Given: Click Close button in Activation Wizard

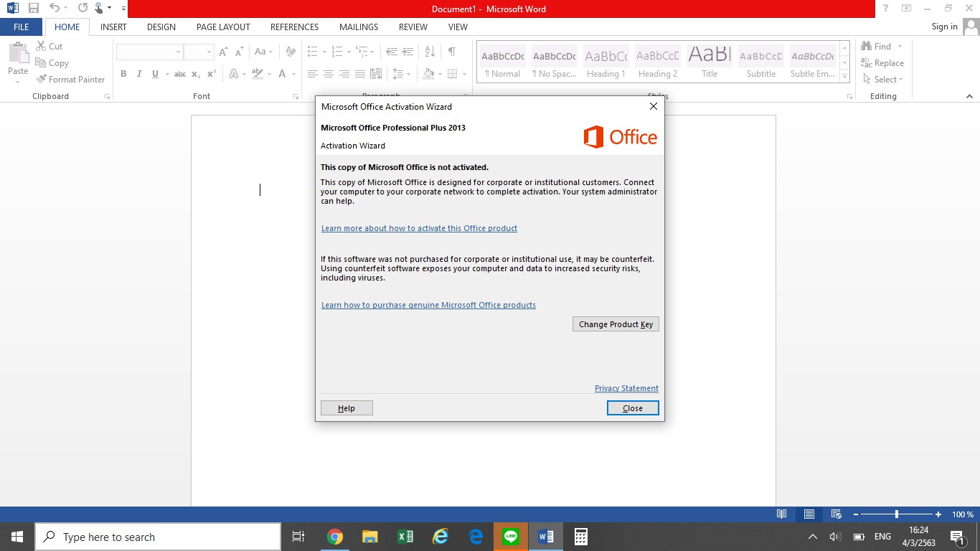Looking at the screenshot, I should [633, 408].
